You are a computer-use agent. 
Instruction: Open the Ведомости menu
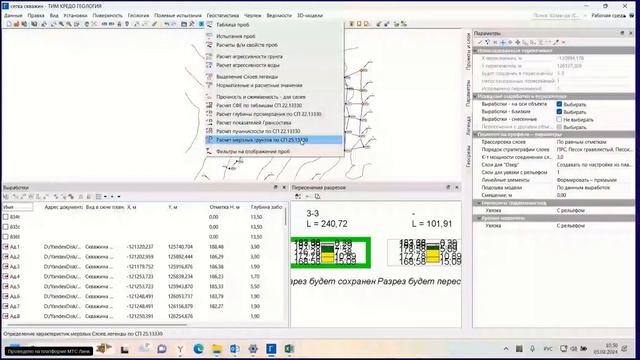(279, 16)
